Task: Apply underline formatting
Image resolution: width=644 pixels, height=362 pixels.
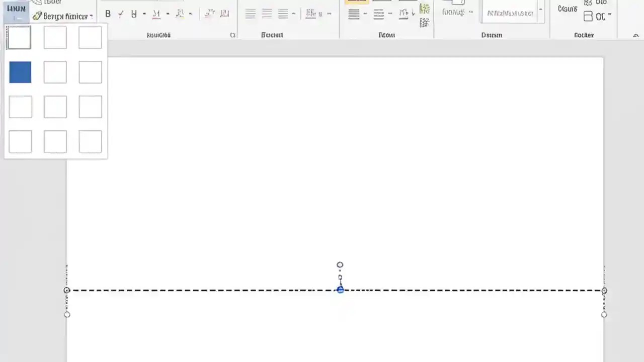Action: (133, 14)
